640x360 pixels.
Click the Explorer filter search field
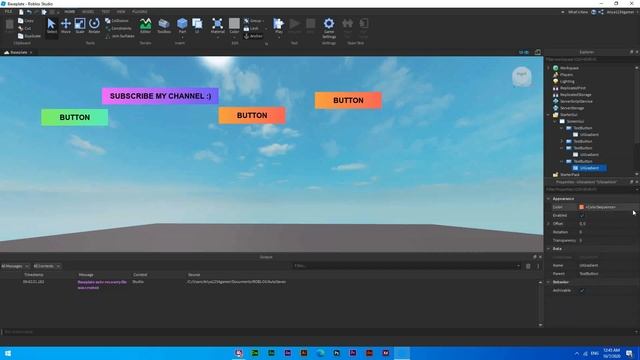590,59
